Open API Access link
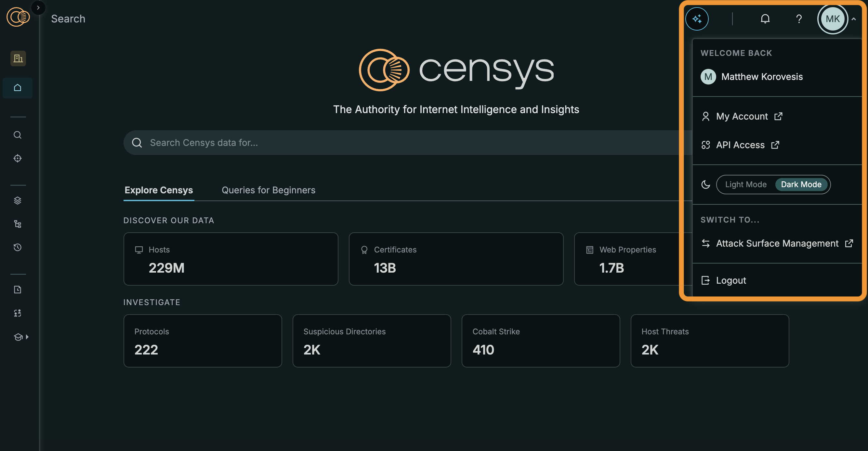The image size is (868, 451). pos(740,145)
